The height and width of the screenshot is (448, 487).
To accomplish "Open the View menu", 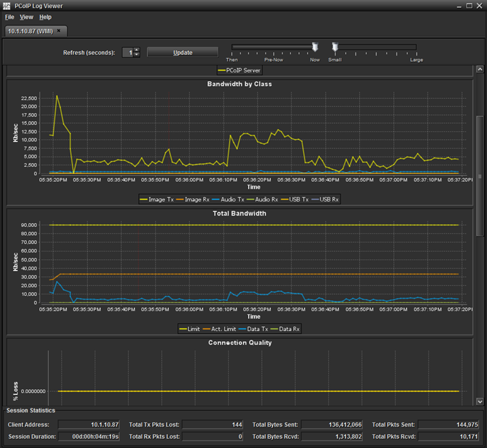I will 26,17.
